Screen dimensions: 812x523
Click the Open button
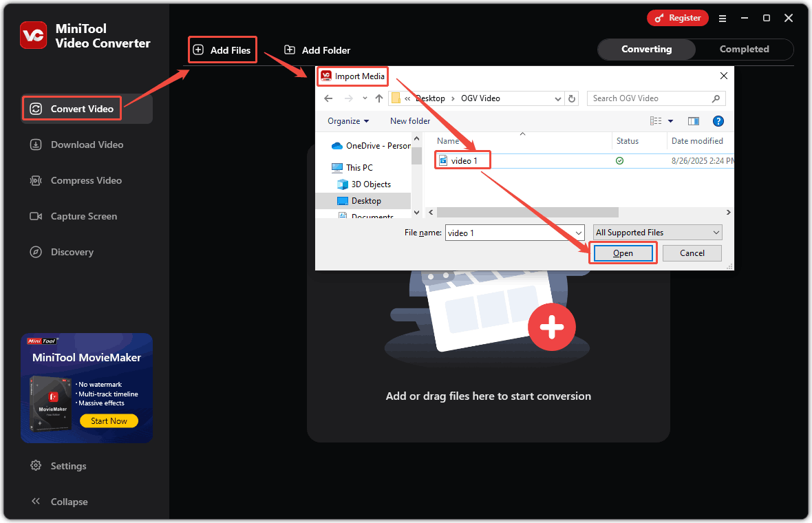(623, 253)
